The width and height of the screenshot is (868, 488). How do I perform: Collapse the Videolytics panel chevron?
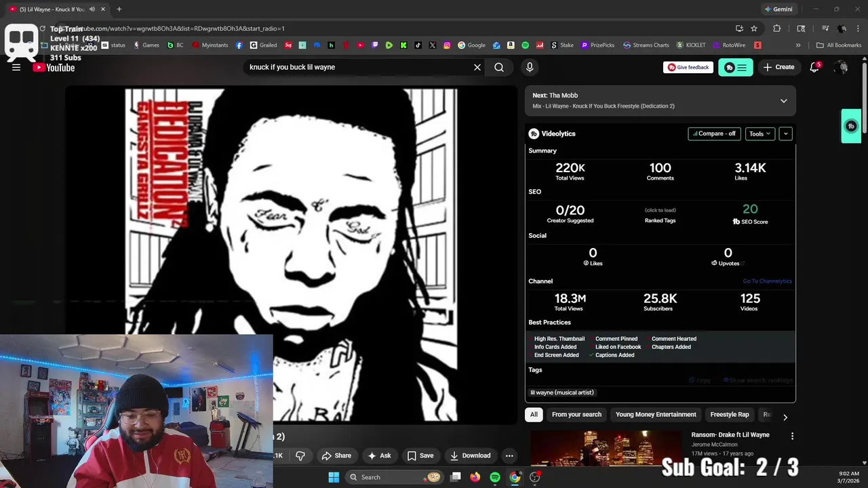[786, 134]
